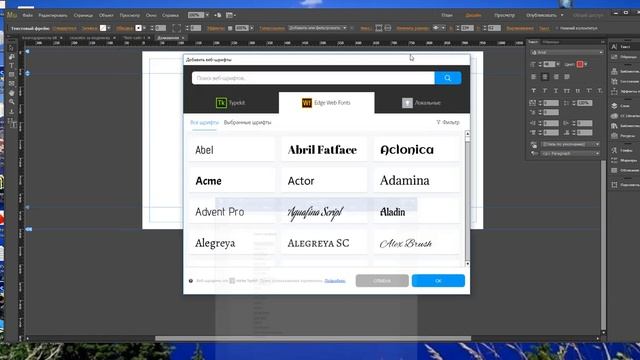
Task: Open the 'Редактировать' menu
Action: coord(53,15)
